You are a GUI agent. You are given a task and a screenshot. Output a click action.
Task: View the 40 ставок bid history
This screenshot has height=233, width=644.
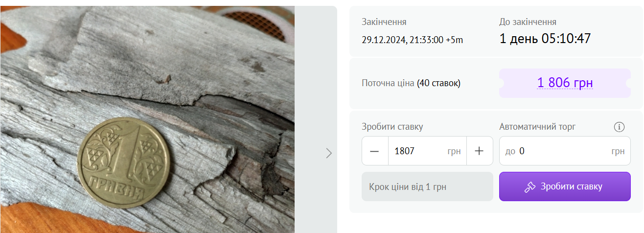point(438,83)
